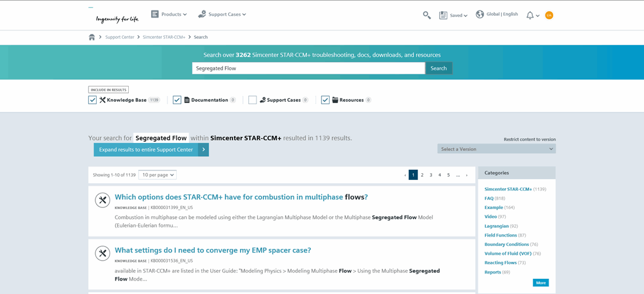Click the Segregated Flow search input field
The width and height of the screenshot is (644, 294).
(x=309, y=68)
